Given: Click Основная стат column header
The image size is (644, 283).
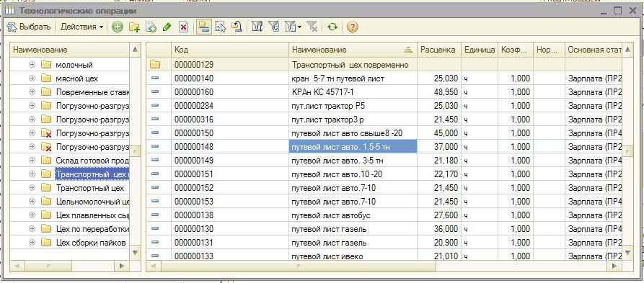Looking at the screenshot, I should [593, 50].
